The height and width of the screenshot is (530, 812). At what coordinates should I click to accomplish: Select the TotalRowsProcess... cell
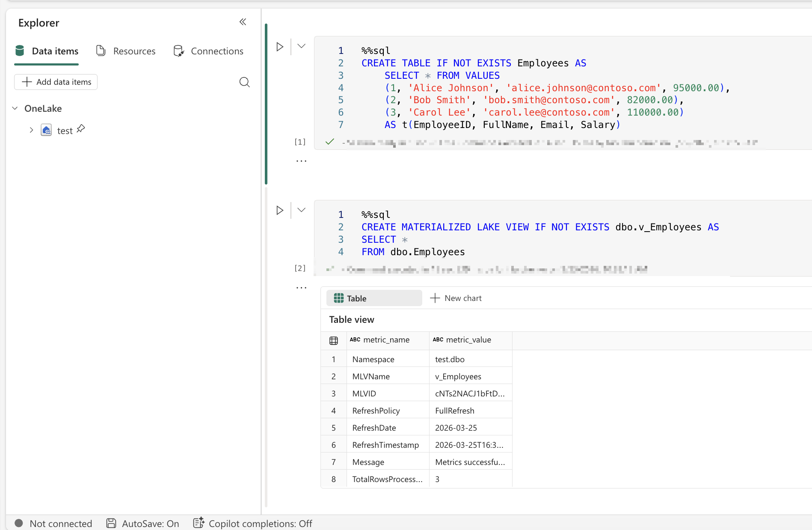pyautogui.click(x=388, y=479)
